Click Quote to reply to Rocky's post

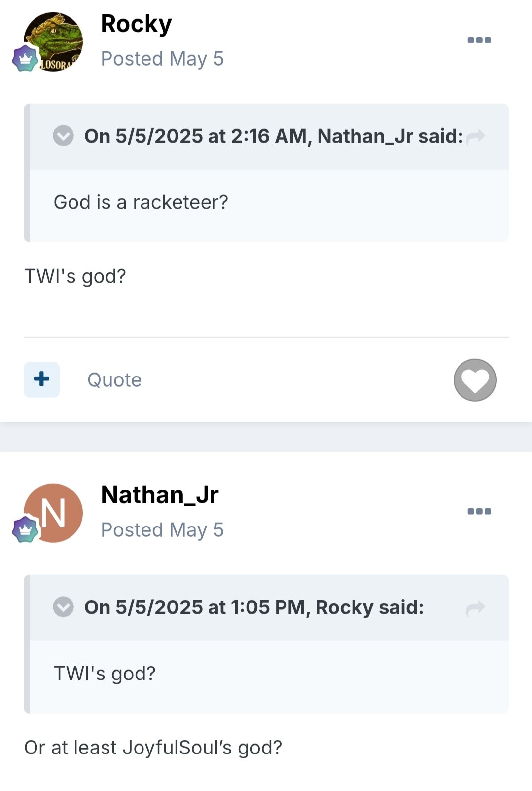click(x=114, y=380)
